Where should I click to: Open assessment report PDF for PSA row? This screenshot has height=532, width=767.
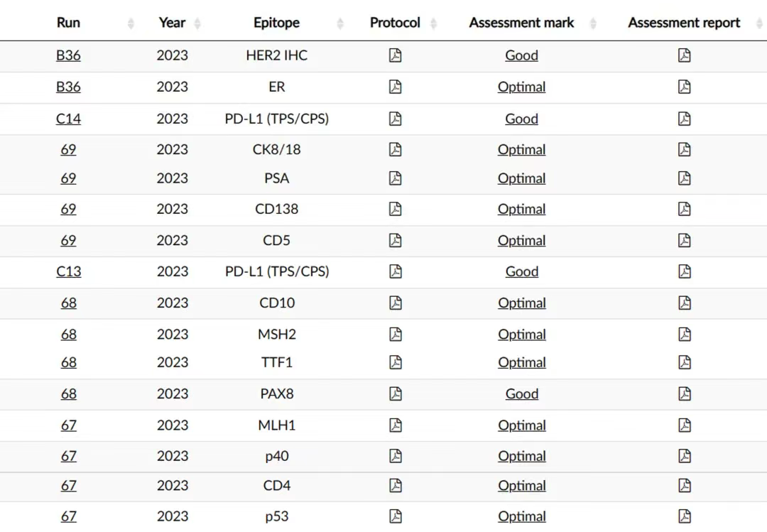684,178
